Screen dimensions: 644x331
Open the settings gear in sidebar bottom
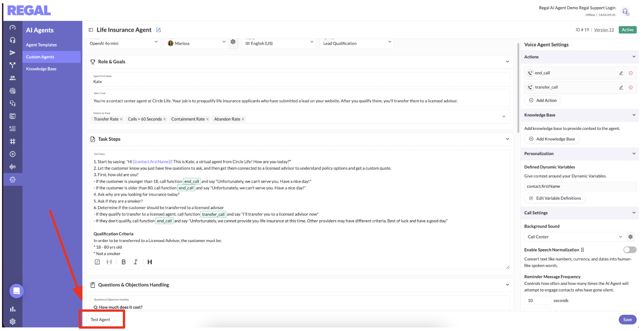coord(13,322)
